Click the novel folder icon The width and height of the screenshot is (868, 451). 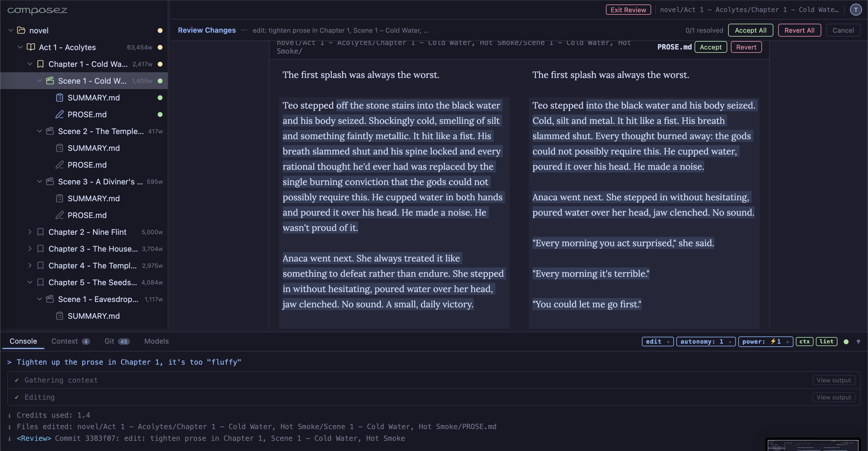tap(21, 30)
